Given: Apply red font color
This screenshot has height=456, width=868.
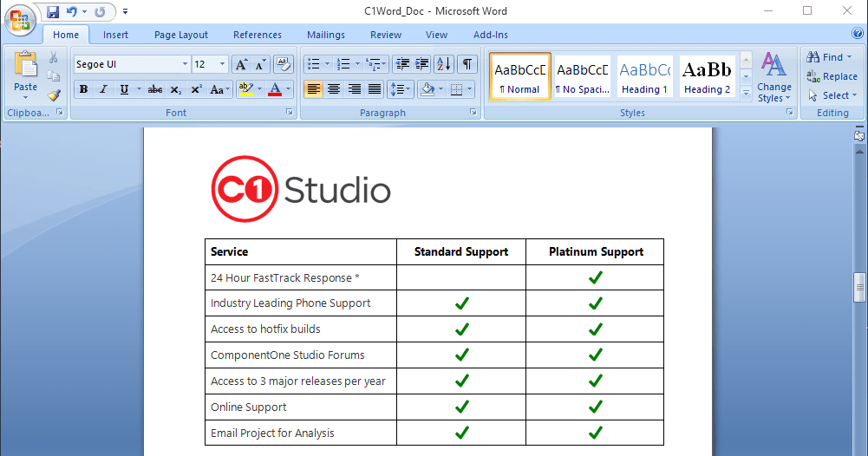Looking at the screenshot, I should pyautogui.click(x=275, y=89).
